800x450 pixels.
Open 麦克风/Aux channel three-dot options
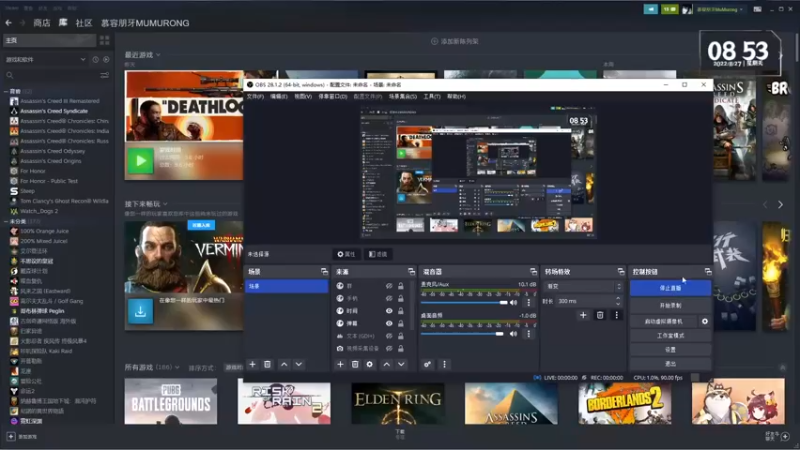(529, 303)
